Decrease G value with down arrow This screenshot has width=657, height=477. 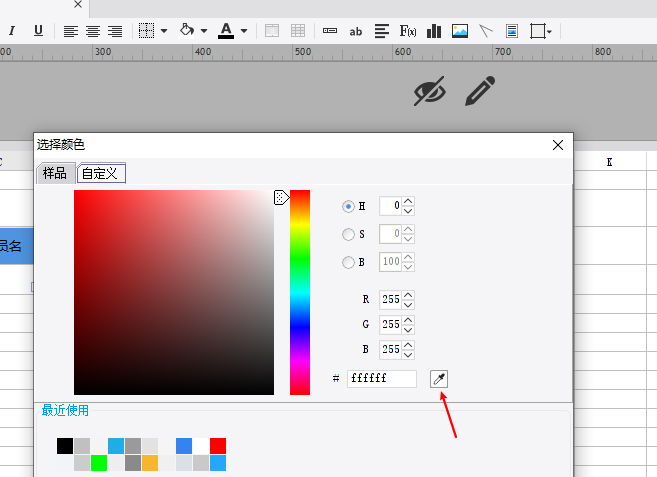[408, 330]
